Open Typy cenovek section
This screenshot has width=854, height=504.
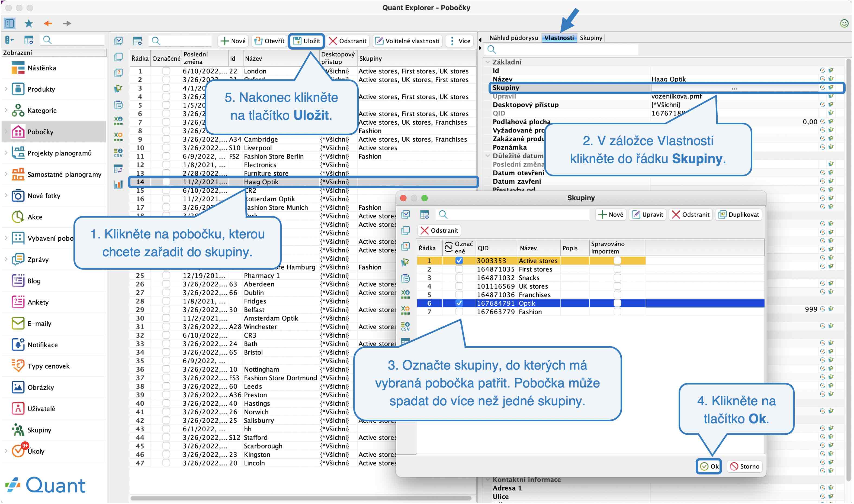pyautogui.click(x=48, y=366)
